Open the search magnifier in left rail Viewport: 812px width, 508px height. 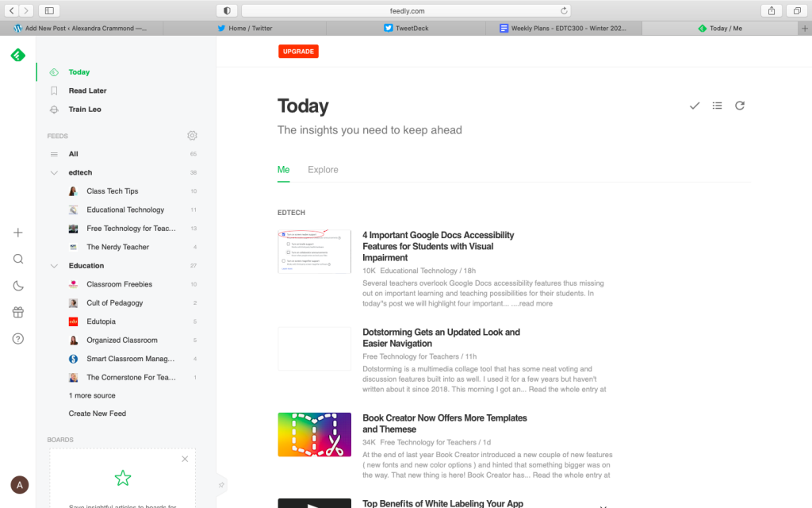[18, 260]
